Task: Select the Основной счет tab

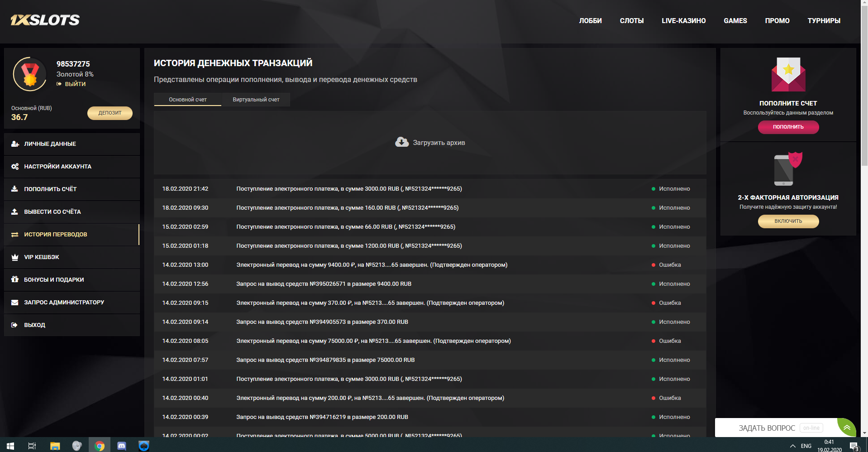Action: tap(187, 100)
